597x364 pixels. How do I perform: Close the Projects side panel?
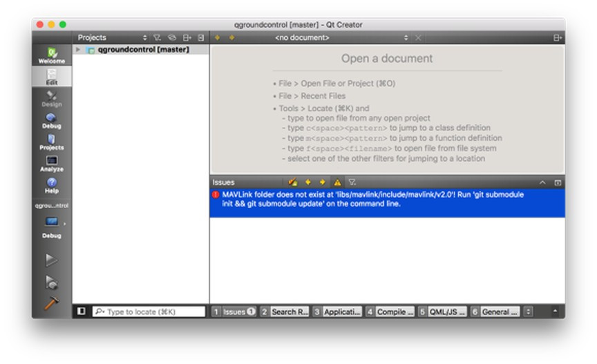coord(201,37)
